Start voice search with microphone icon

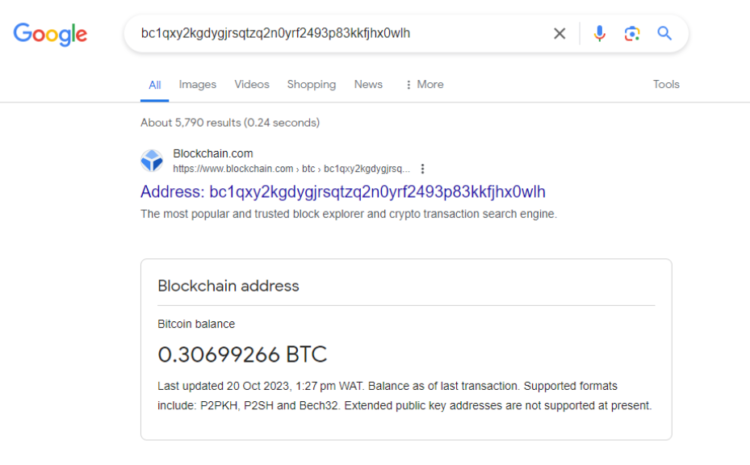(x=599, y=33)
